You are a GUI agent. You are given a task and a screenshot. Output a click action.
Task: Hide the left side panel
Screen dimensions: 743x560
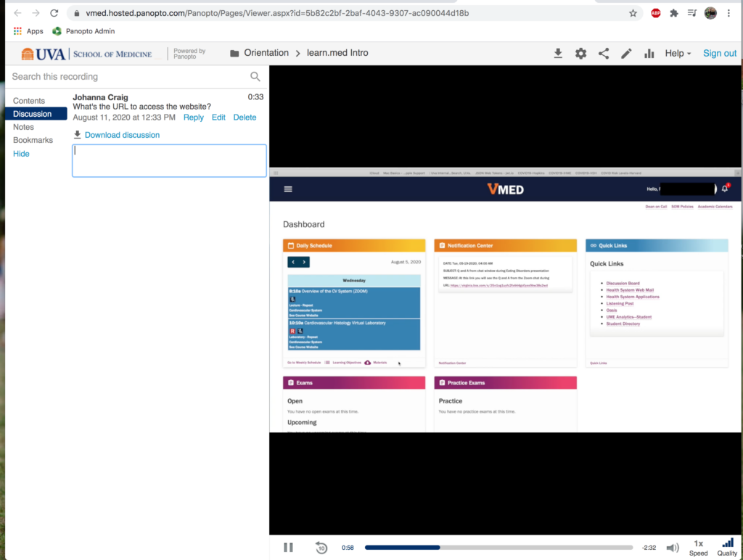point(21,154)
